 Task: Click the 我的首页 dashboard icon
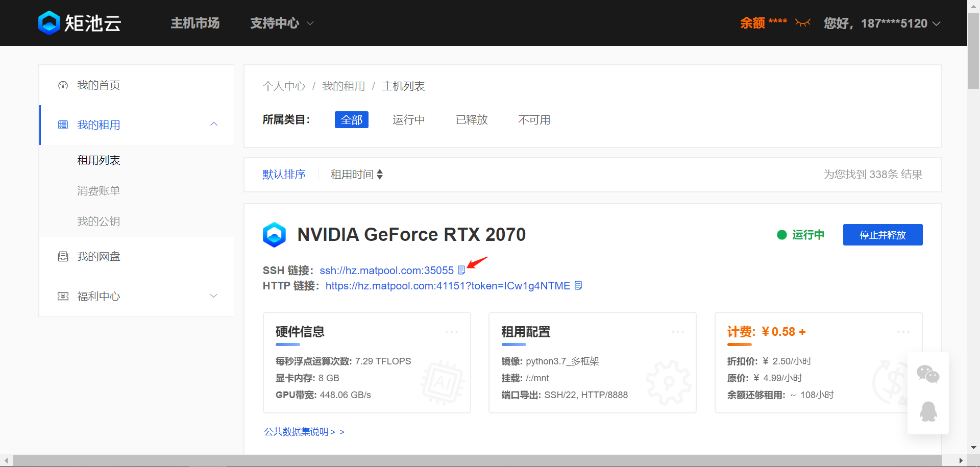tap(63, 85)
